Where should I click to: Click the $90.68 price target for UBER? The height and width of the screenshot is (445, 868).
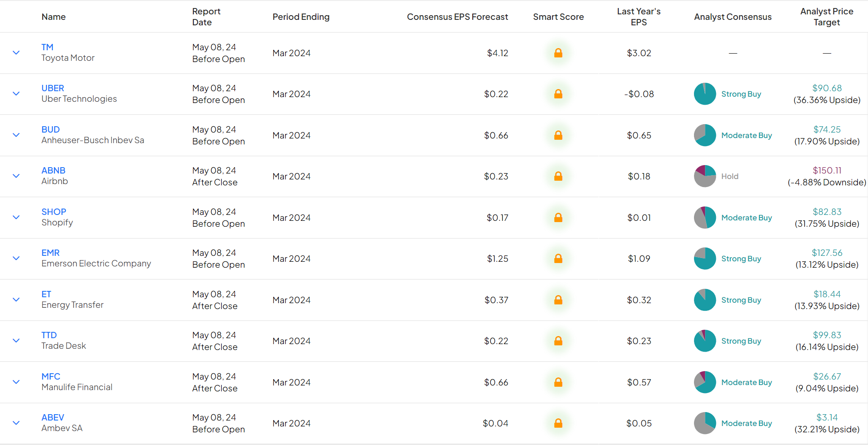point(827,88)
